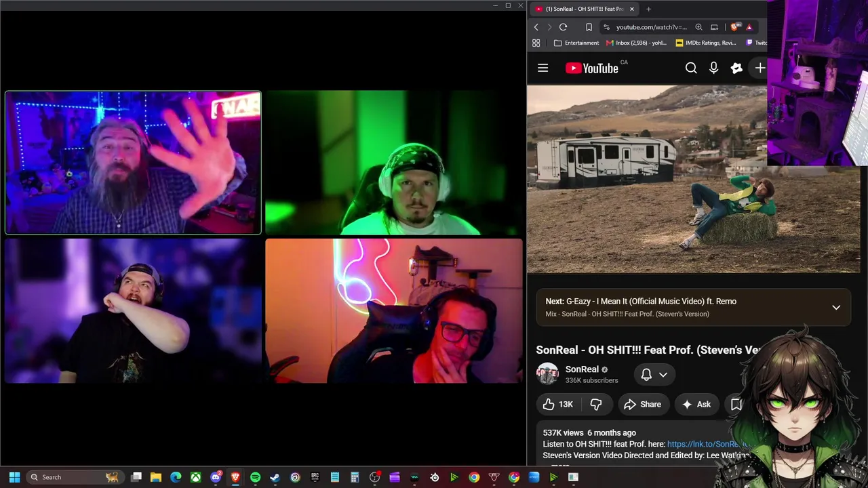
Task: Open picture-in-picture icon in address bar
Action: (714, 27)
